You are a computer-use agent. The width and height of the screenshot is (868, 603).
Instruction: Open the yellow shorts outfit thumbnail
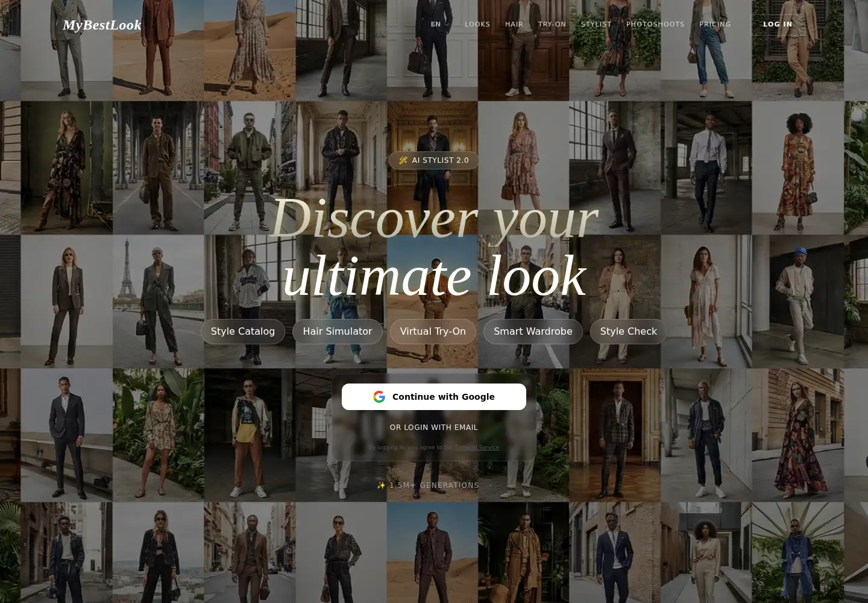tap(250, 435)
